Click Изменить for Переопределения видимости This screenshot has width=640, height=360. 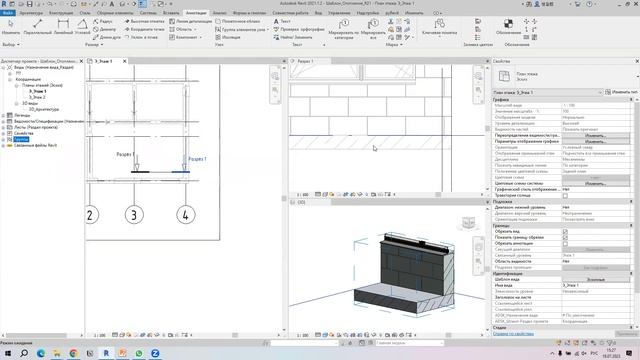(596, 136)
